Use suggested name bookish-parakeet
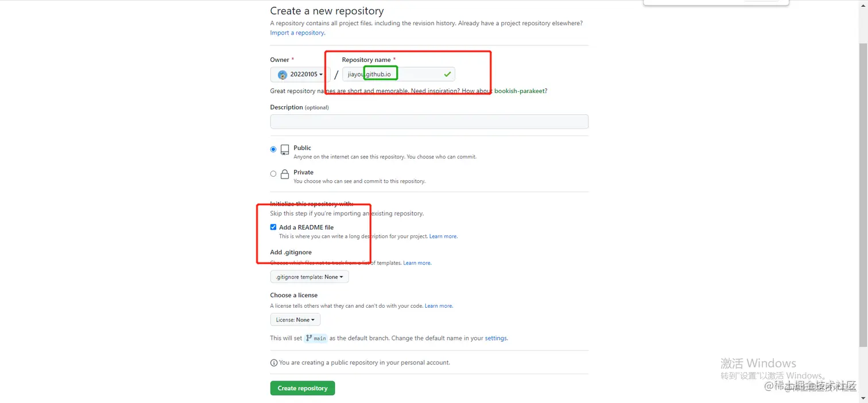 point(520,91)
